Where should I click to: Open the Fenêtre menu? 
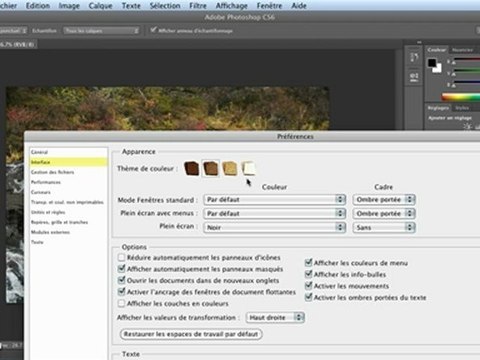click(269, 6)
